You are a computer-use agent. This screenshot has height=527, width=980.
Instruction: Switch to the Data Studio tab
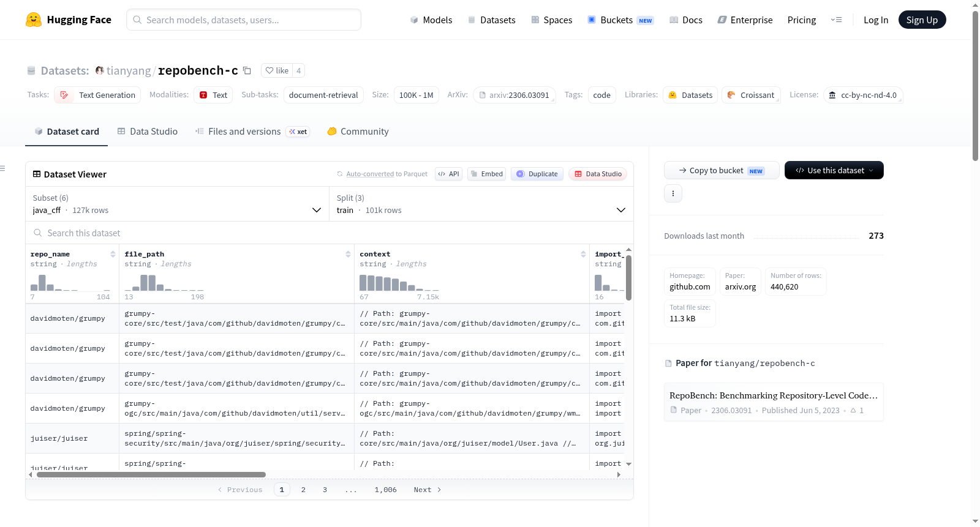click(x=148, y=131)
